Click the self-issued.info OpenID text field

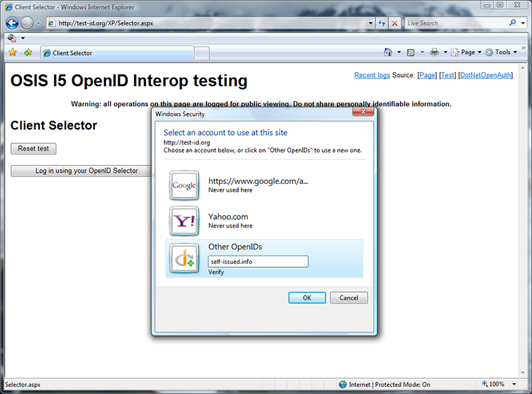[258, 262]
